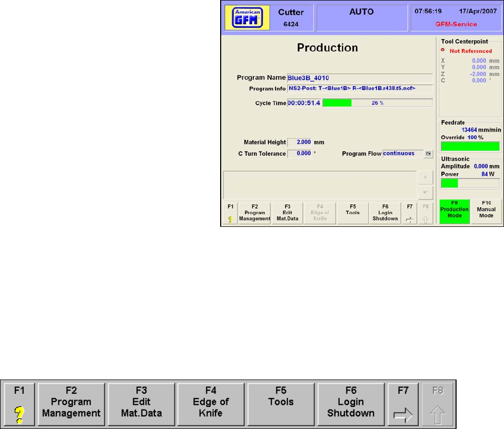Click the Program Info field
This screenshot has height=429, width=504.
[x=360, y=88]
